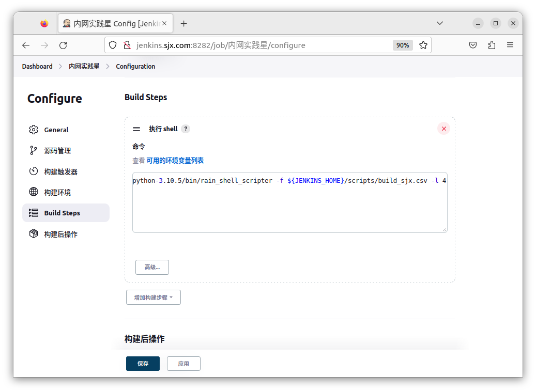Open the Firefox hamburger application menu
This screenshot has width=536, height=392.
click(510, 45)
